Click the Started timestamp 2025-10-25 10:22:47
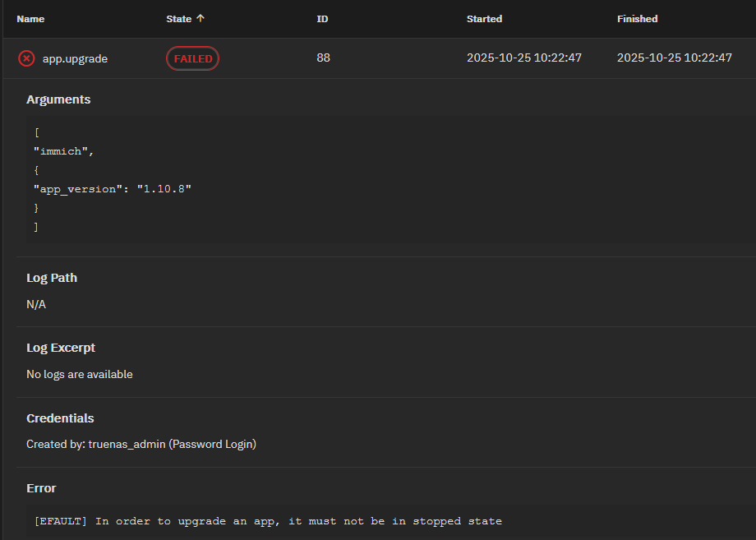 pos(523,58)
